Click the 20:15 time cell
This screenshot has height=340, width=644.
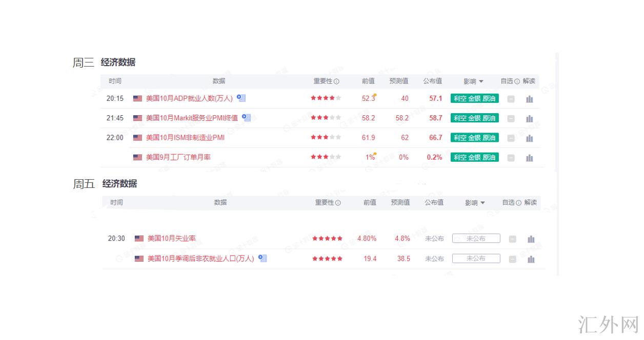tap(115, 98)
